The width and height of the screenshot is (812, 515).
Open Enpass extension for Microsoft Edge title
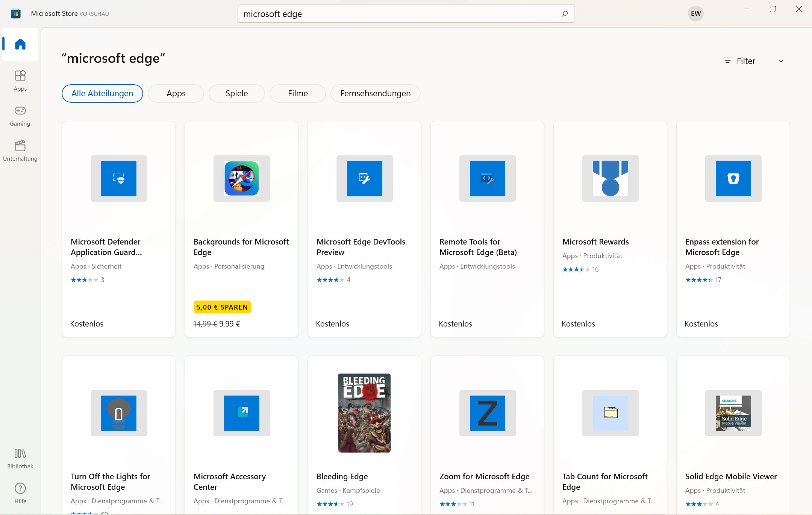coord(722,247)
